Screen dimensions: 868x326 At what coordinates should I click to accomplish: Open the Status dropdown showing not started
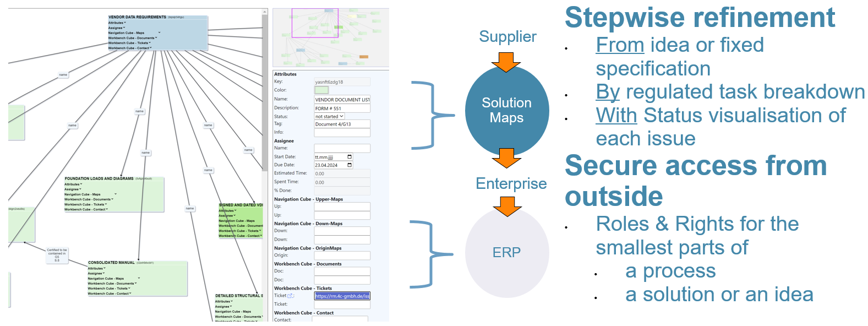click(329, 116)
